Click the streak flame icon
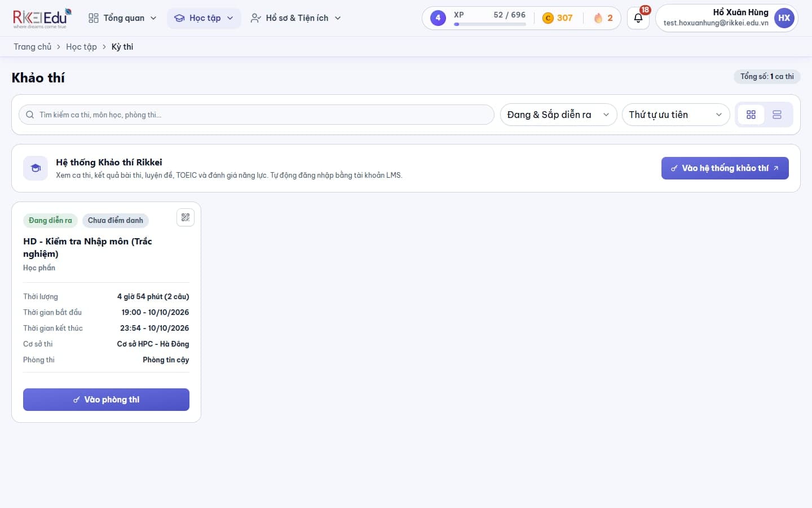Screen dimensions: 812x508 tap(598, 18)
